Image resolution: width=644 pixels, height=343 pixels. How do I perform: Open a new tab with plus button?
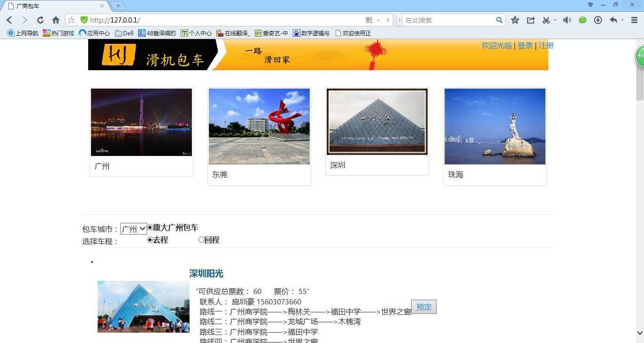pos(118,6)
